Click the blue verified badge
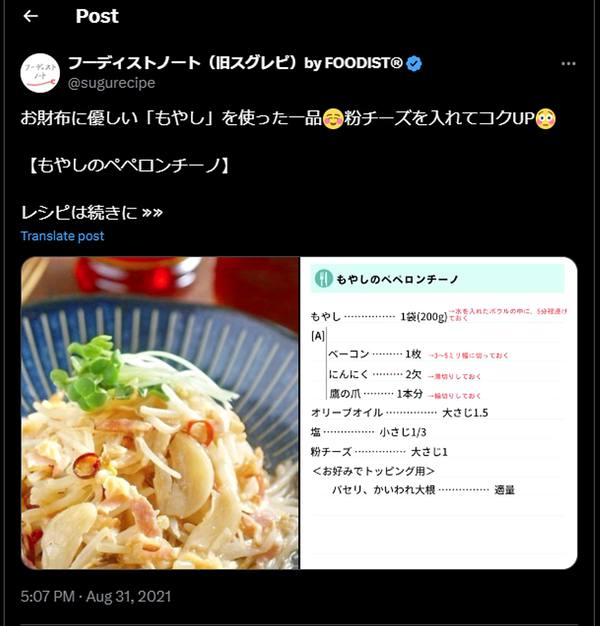The height and width of the screenshot is (626, 600). click(x=414, y=63)
